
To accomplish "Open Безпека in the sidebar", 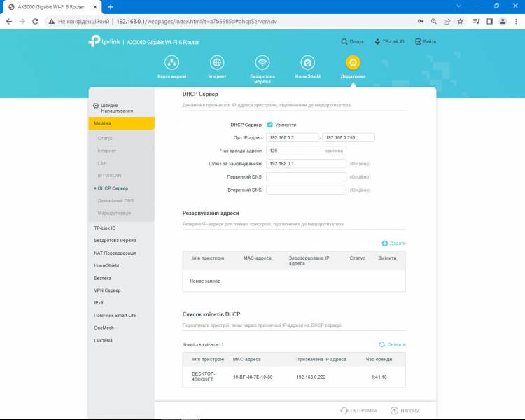I will tap(102, 279).
